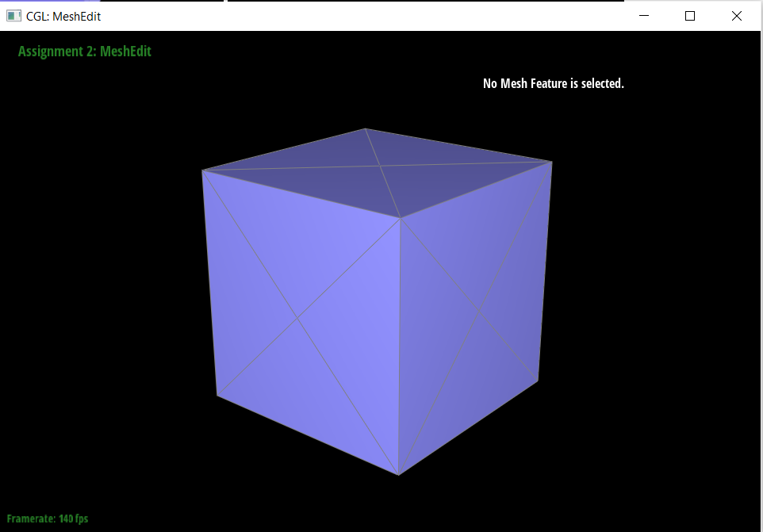Select top triangle of the right side face

476,238
